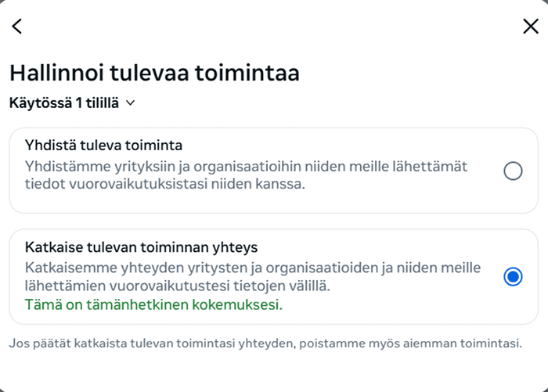The image size is (548, 392).
Task: Click the "Yhdistä tuleva toiminta" option title
Action: (x=104, y=146)
